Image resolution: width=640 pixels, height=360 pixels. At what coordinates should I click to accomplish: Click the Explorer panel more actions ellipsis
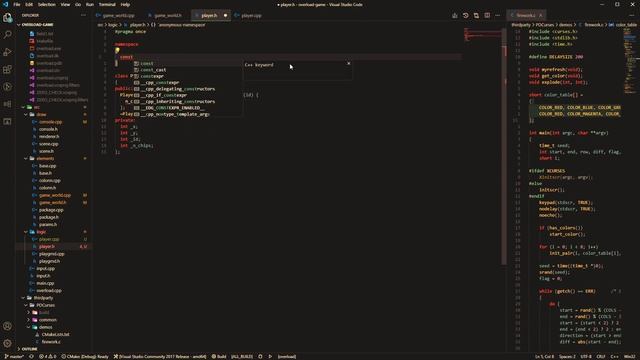83,16
